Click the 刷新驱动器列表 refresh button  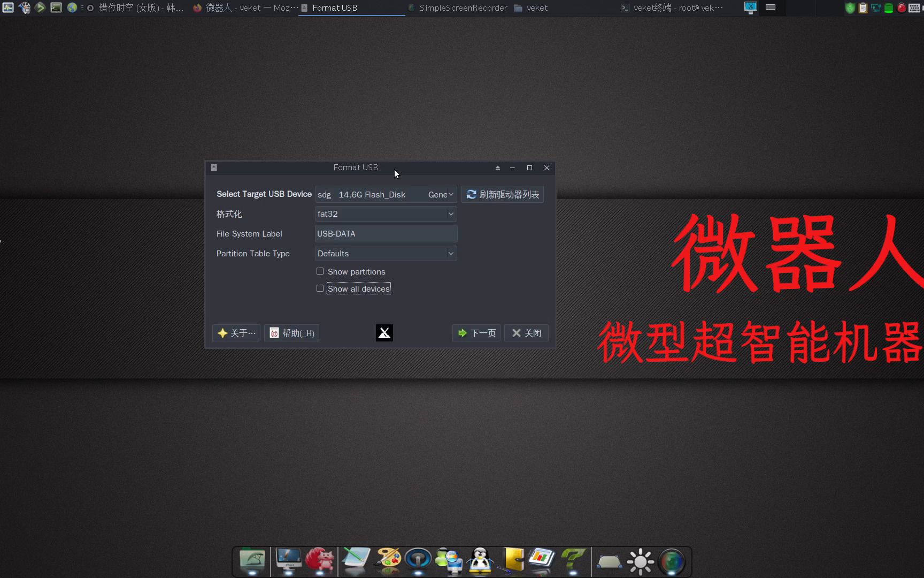503,194
